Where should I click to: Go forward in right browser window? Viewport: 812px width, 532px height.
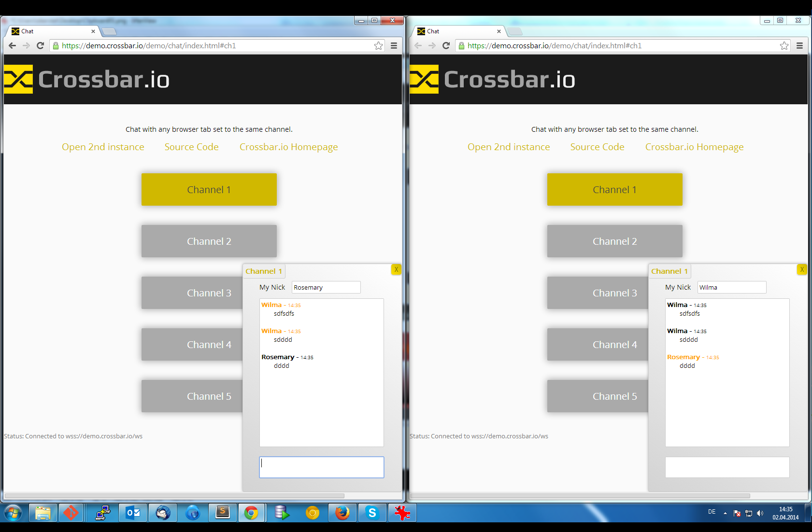(432, 45)
